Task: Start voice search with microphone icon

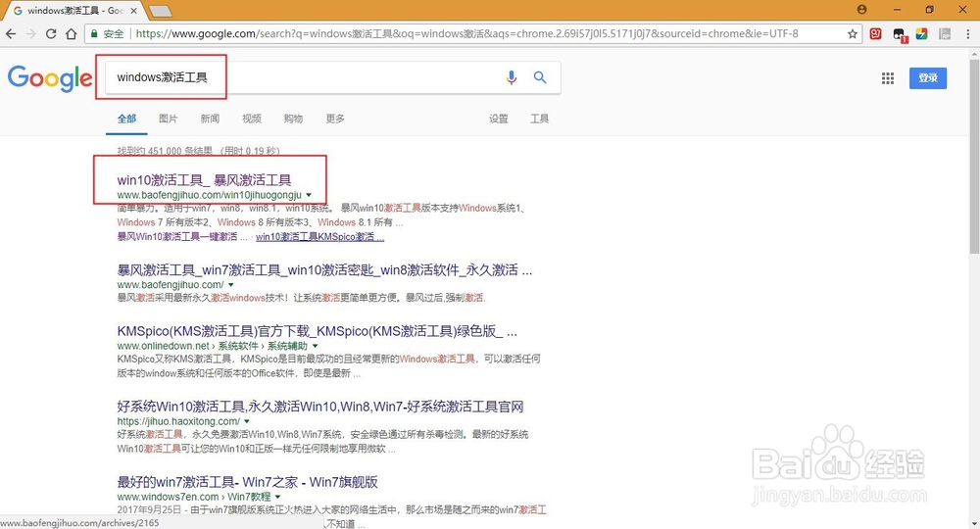Action: (512, 76)
